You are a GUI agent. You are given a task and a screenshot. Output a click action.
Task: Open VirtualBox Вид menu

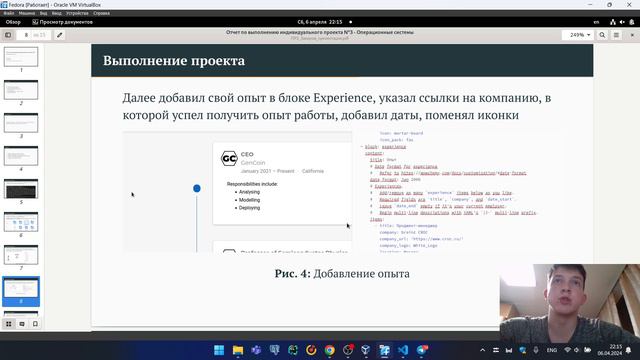click(43, 13)
